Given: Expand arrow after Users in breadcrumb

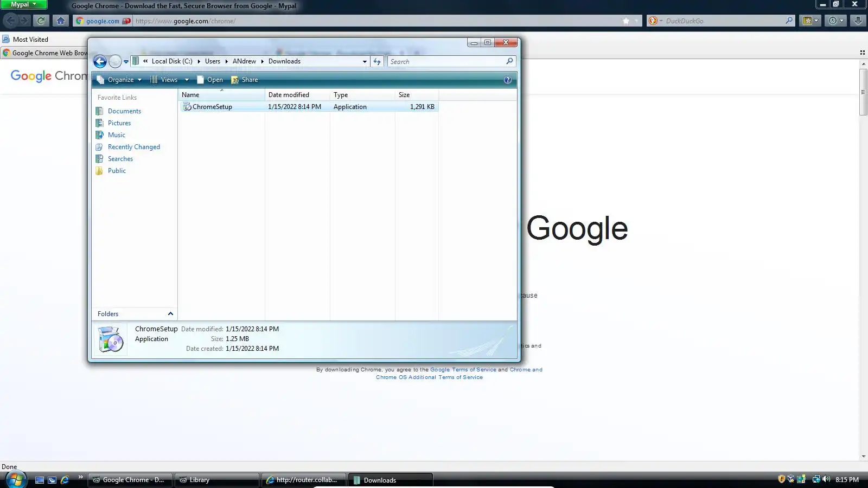Looking at the screenshot, I should click(226, 61).
